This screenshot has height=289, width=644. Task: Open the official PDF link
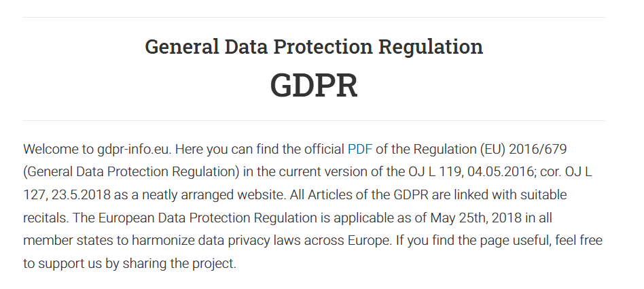coord(360,149)
